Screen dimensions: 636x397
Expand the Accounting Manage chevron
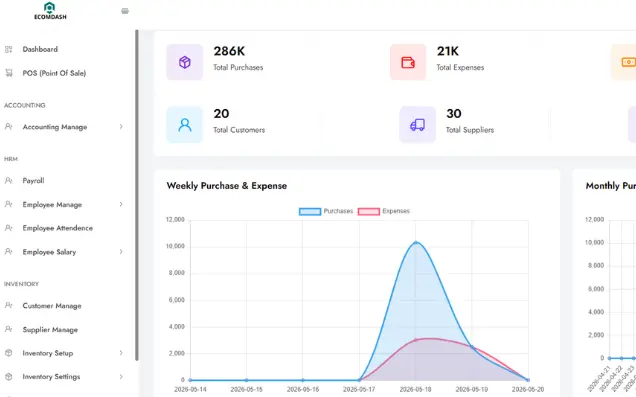[121, 127]
